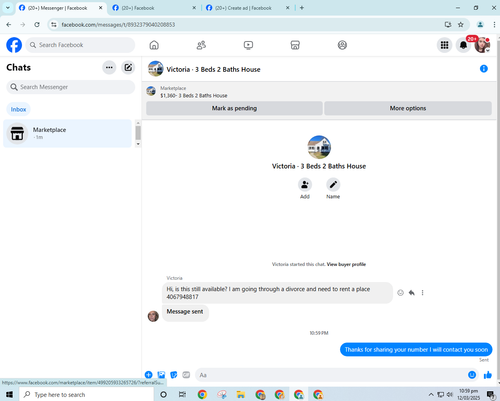The image size is (500, 401).
Task: Click the Facebook logo
Action: tap(14, 45)
